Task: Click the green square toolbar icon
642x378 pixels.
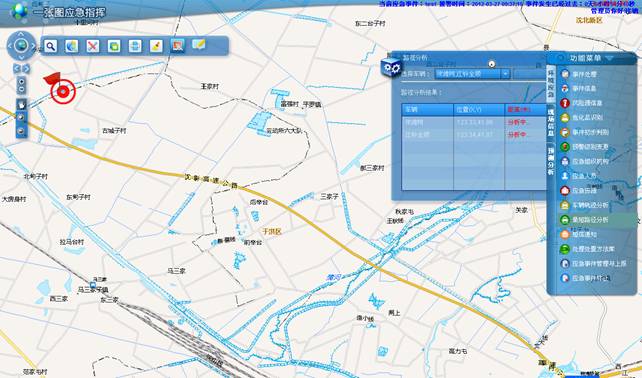Action: [x=114, y=46]
